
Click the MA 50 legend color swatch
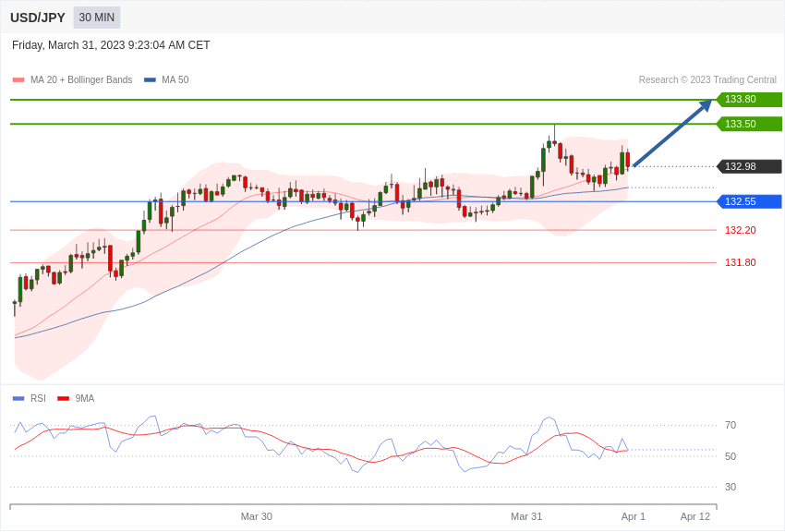coord(150,79)
